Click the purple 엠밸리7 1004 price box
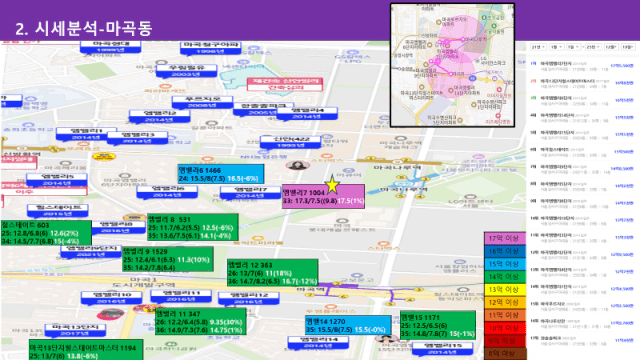 pos(323,196)
